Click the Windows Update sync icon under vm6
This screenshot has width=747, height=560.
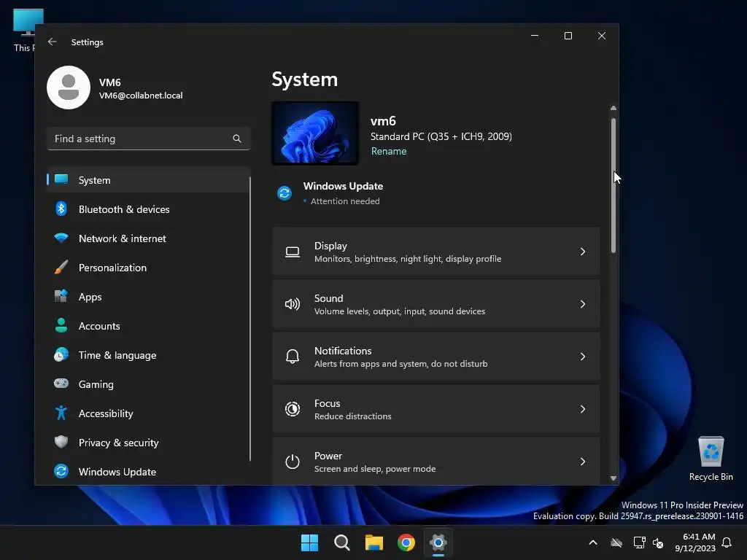(x=285, y=192)
